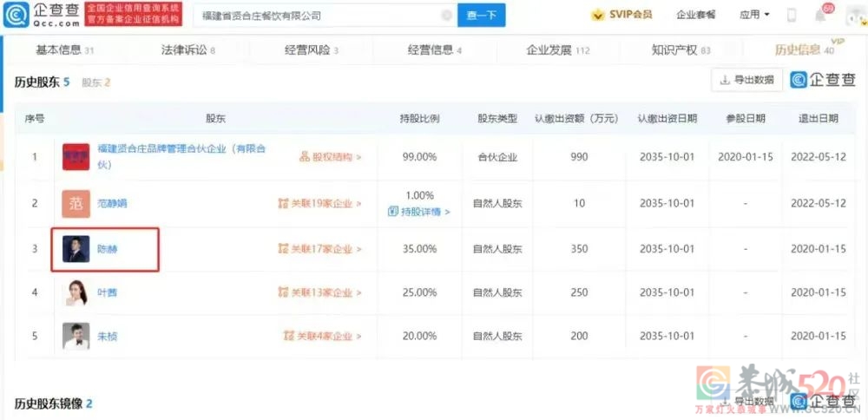Open the notification bell icon
The image size is (868, 420).
click(x=820, y=15)
